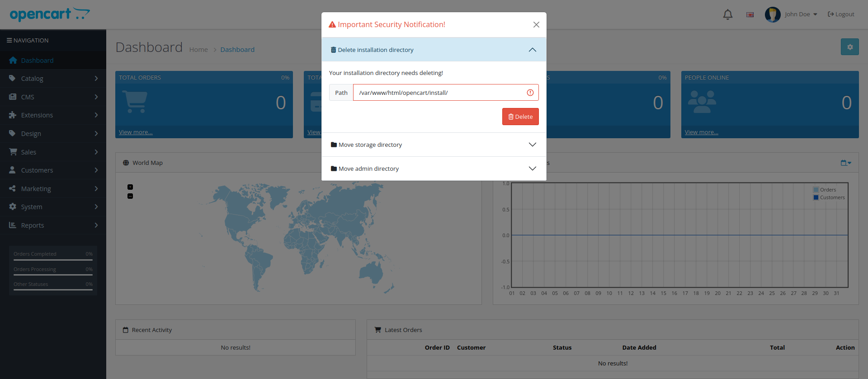Click the Dashboard breadcrumb link
868x379 pixels.
coord(237,50)
